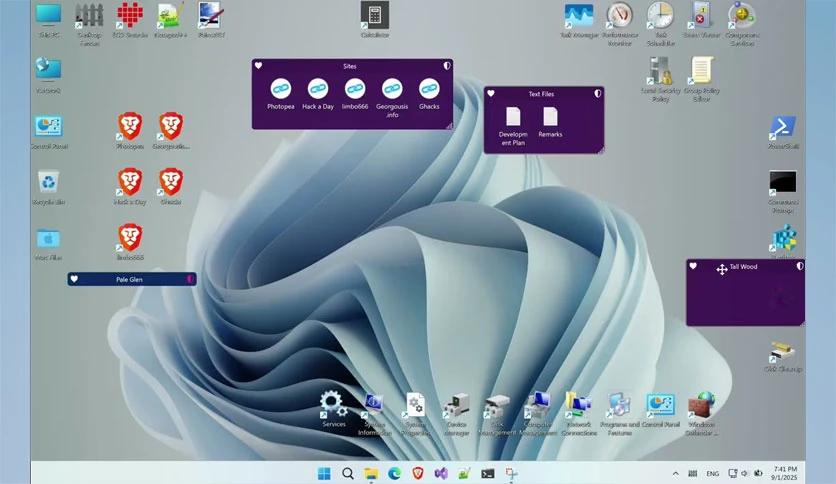Image resolution: width=836 pixels, height=484 pixels.
Task: Select the Windows Defender Firewall brick-wall shortcut
Action: point(701,415)
